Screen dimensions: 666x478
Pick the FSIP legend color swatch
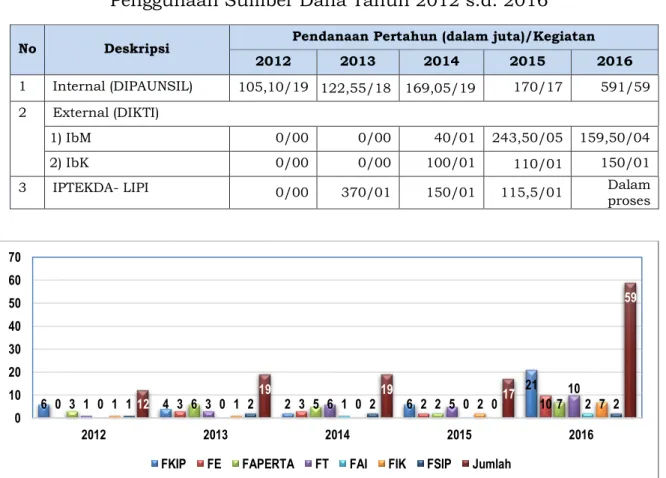[x=420, y=464]
